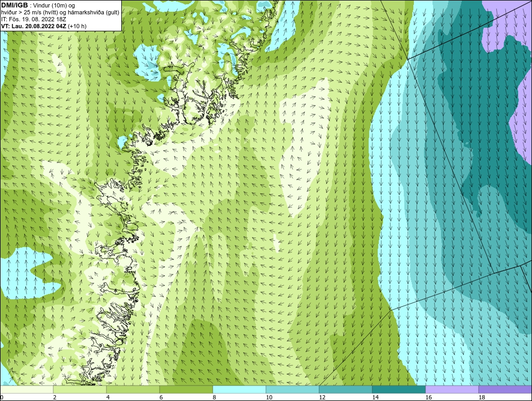The width and height of the screenshot is (532, 401).
Task: Click the 'IT: Fös. 19. 08. 2022 18Z' line
Action: [34, 19]
